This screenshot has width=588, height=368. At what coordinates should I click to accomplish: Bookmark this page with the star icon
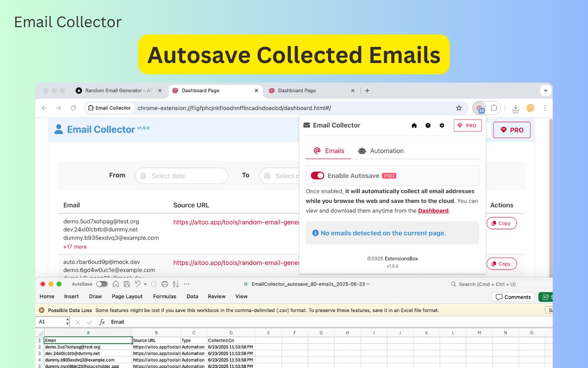(x=459, y=108)
